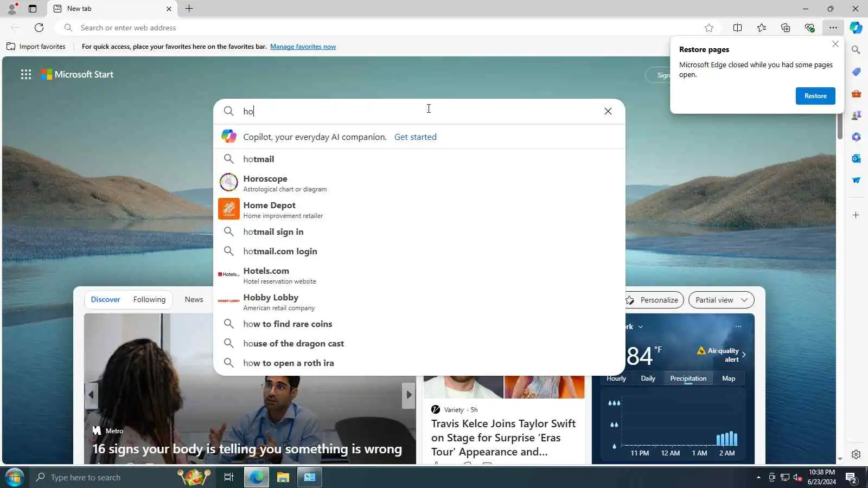Click the Restore button
The height and width of the screenshot is (488, 868).
(x=815, y=96)
